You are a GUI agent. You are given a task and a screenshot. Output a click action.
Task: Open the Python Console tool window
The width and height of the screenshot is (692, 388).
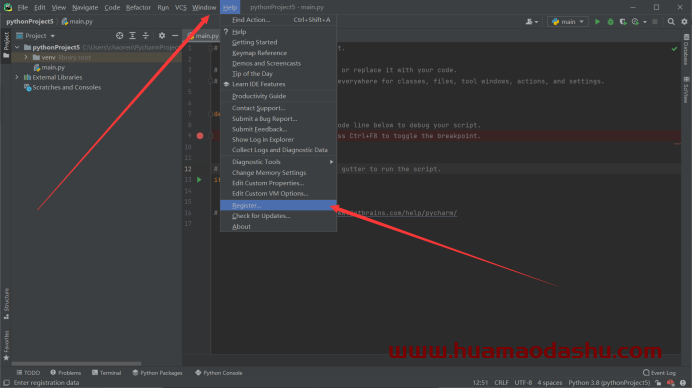[x=218, y=373]
